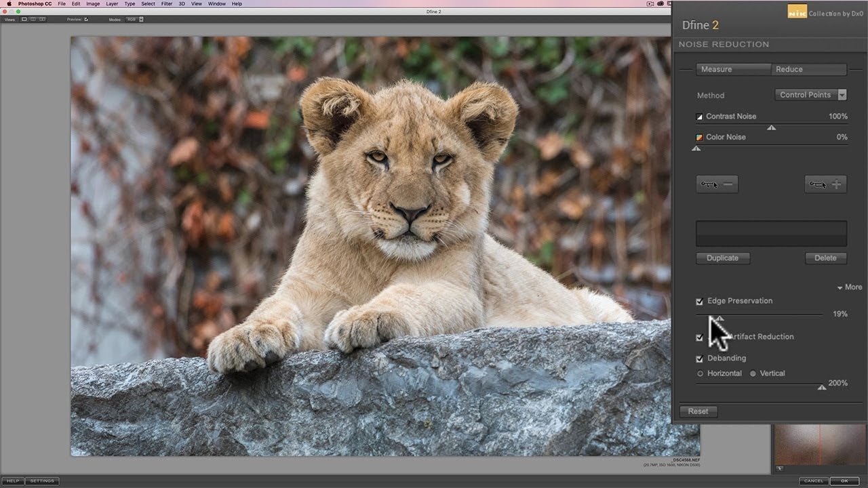Screen dimensions: 868x488
Task: Open the Method Control Points dropdown
Action: pos(810,95)
